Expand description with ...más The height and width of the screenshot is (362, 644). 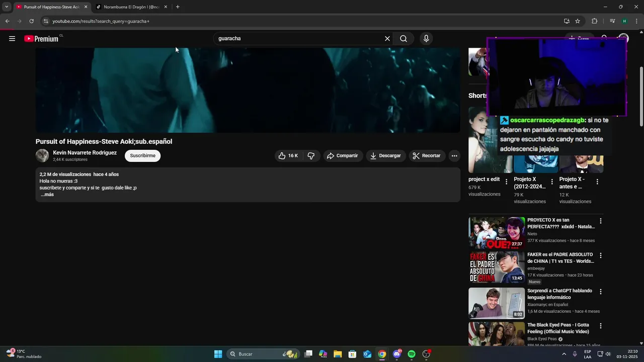tap(47, 195)
